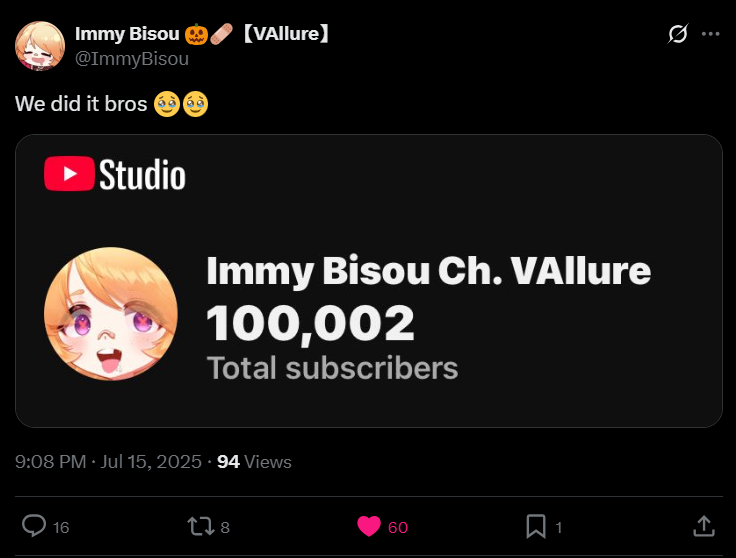Screen dimensions: 736x558
Task: Click the 'We did it bros' post text
Action: pyautogui.click(x=82, y=104)
